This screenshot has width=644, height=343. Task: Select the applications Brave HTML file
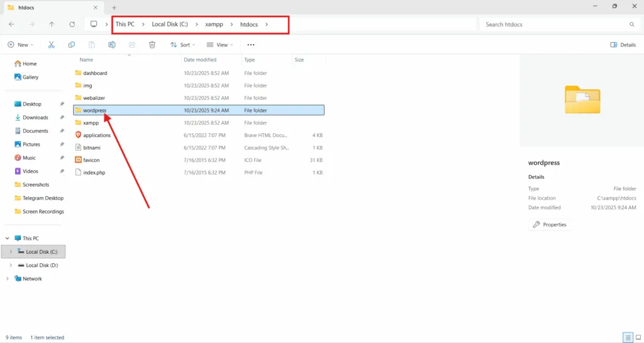pyautogui.click(x=199, y=136)
